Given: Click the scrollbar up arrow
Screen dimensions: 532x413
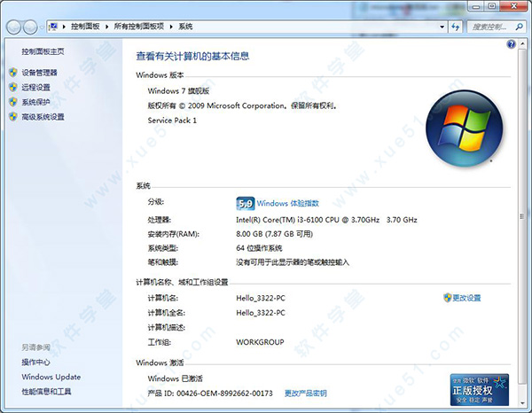Looking at the screenshot, I should click(522, 45).
